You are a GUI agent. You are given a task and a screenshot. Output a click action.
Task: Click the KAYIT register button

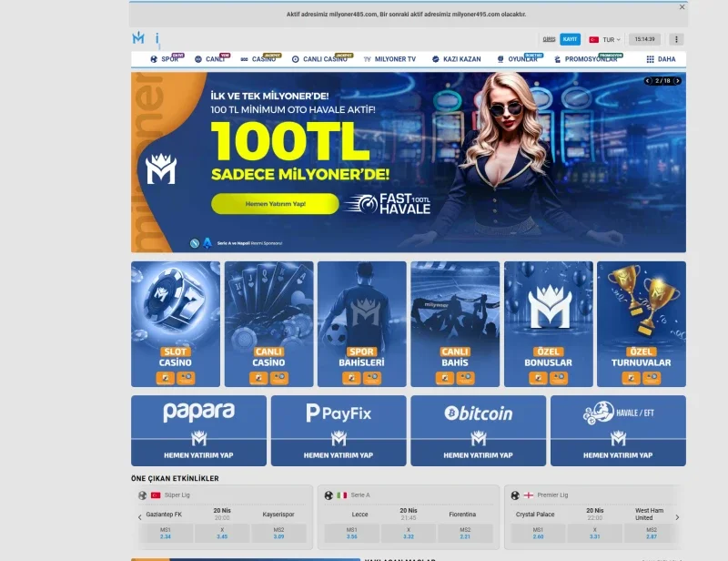(x=570, y=39)
